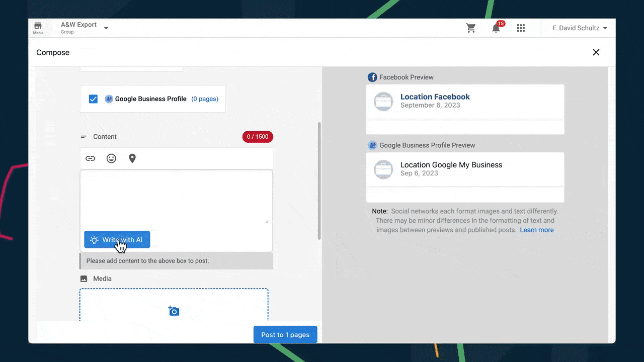Open the shopping cart
Viewport: 644px width, 362px height.
tap(471, 28)
